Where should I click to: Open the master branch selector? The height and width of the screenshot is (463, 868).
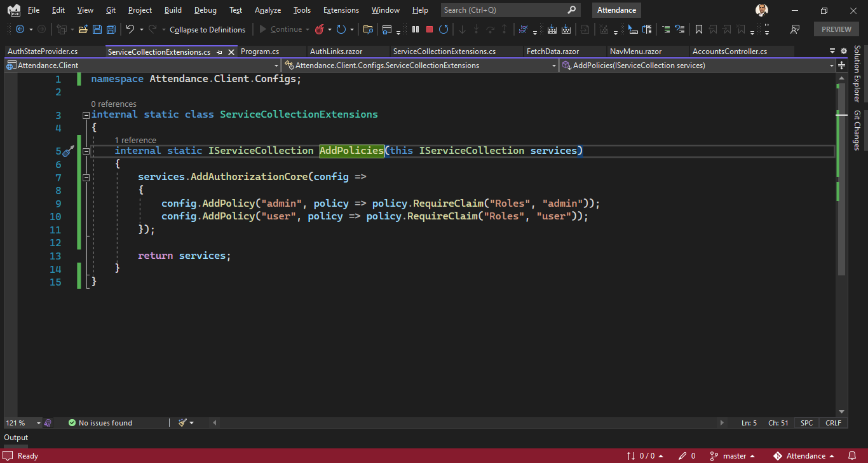[x=733, y=455]
